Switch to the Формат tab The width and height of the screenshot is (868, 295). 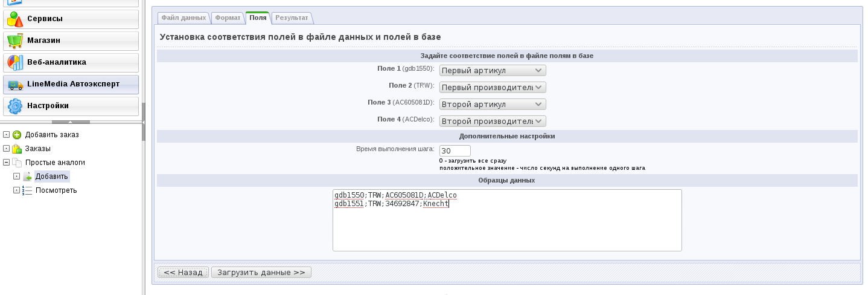[x=228, y=18]
